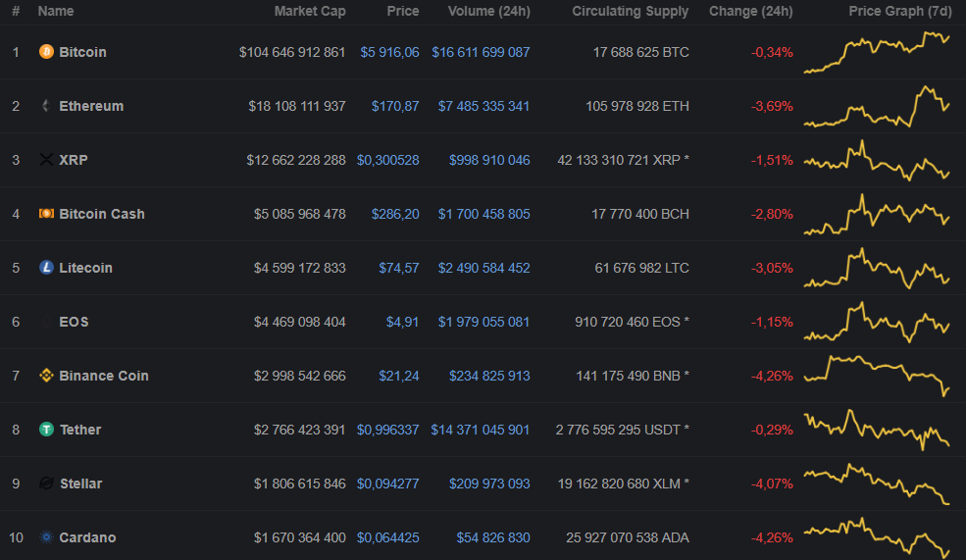The height and width of the screenshot is (560, 966).
Task: Sort table by Price column header
Action: coord(403,11)
